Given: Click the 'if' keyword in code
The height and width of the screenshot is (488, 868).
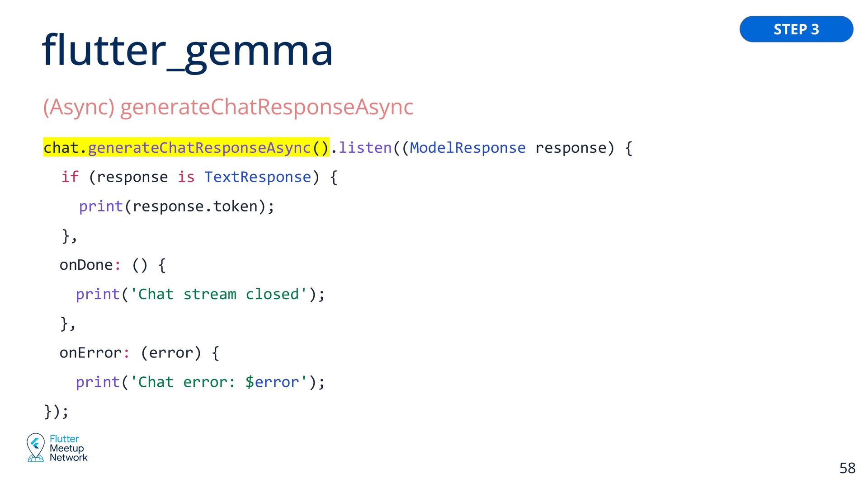Looking at the screenshot, I should (x=70, y=177).
